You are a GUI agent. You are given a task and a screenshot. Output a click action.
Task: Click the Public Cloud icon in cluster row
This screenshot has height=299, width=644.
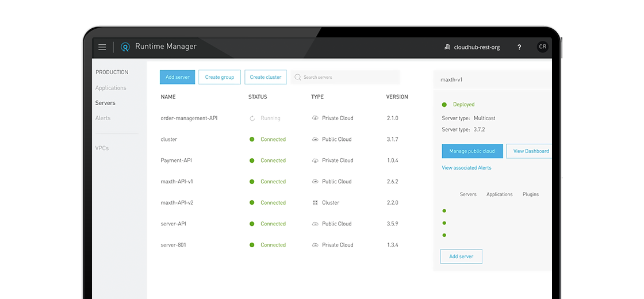pos(315,139)
